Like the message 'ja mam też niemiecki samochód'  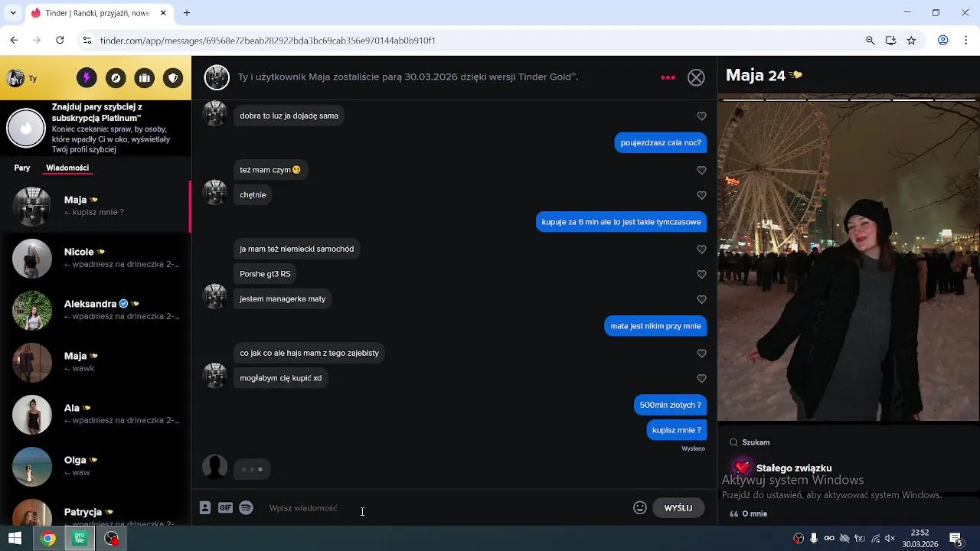(x=701, y=249)
